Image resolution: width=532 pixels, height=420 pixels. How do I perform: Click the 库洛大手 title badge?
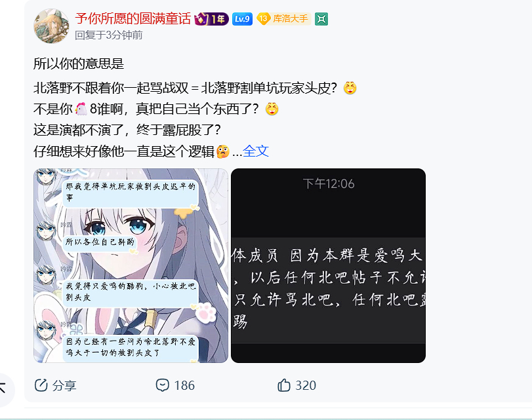(283, 18)
